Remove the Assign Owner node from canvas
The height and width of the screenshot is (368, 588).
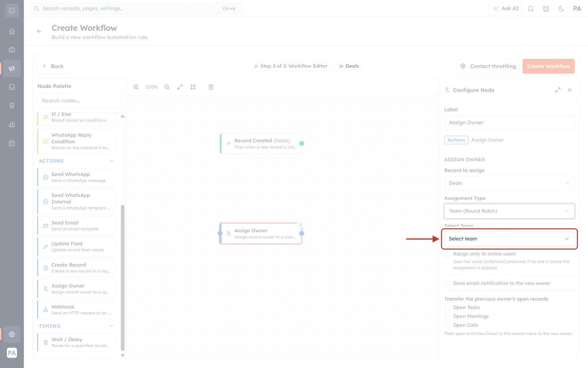point(300,224)
